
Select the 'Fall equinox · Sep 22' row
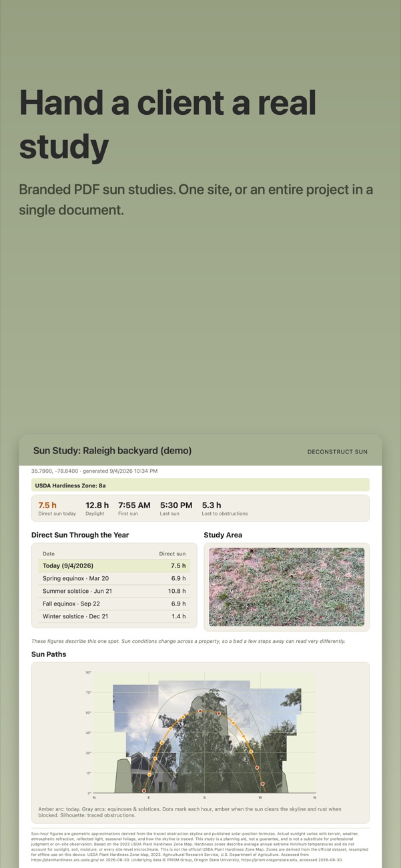(x=114, y=604)
